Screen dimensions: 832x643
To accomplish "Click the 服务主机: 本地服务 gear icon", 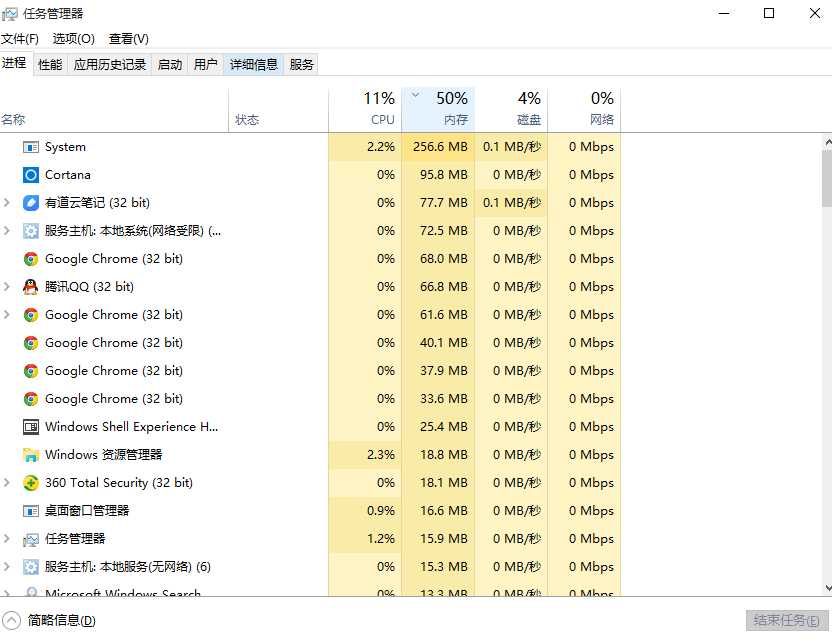I will pyautogui.click(x=31, y=567).
